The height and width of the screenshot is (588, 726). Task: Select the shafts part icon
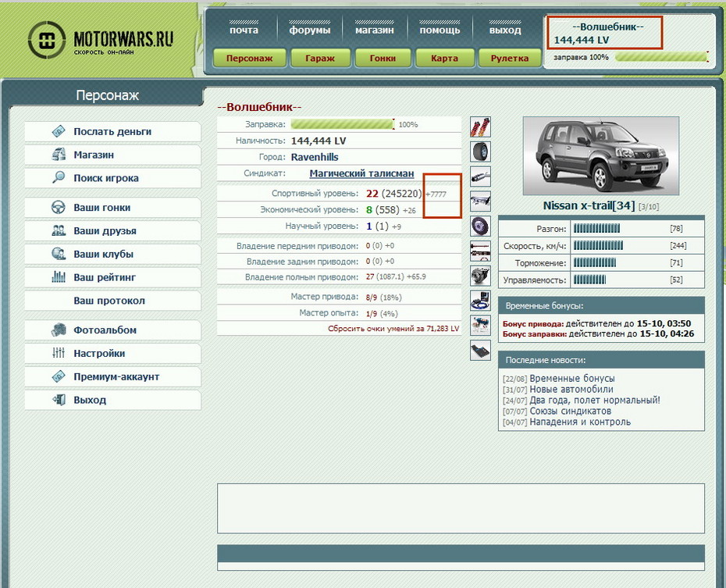tap(480, 251)
